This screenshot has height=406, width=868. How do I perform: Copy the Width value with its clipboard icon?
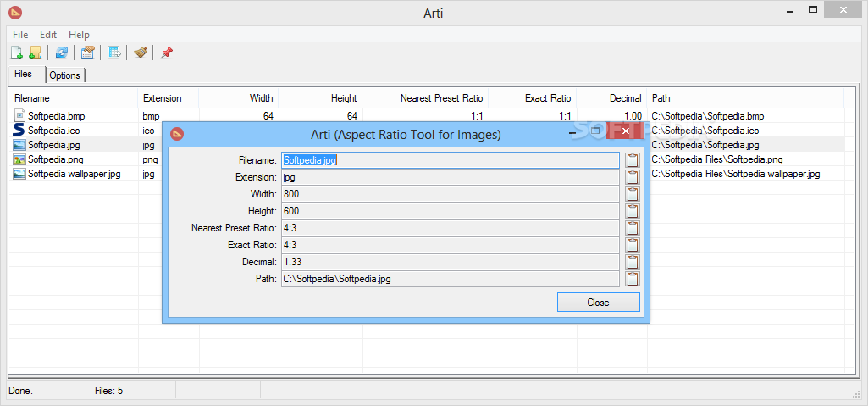point(633,194)
